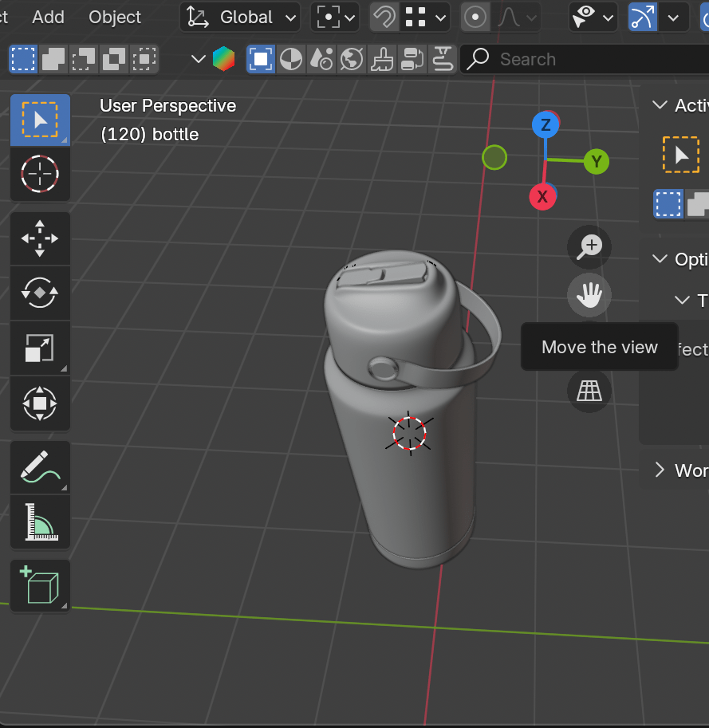Choose the Measure ruler tool

(40, 521)
